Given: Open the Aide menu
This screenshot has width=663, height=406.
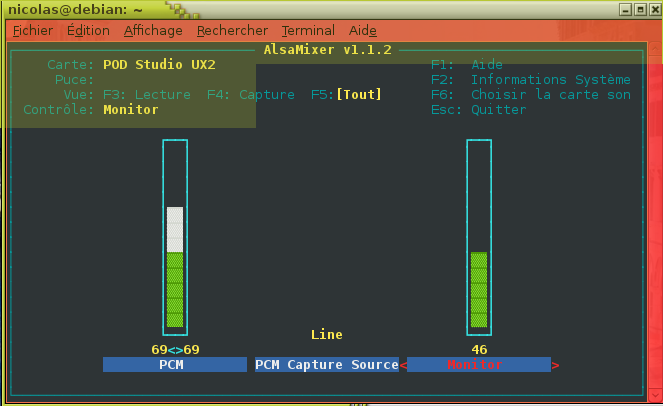Looking at the screenshot, I should [363, 30].
